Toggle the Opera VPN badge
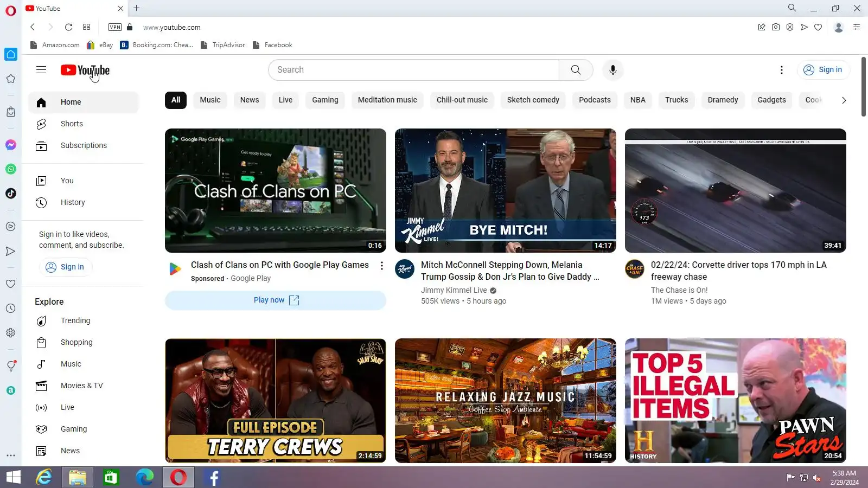This screenshot has height=488, width=868. (x=115, y=27)
